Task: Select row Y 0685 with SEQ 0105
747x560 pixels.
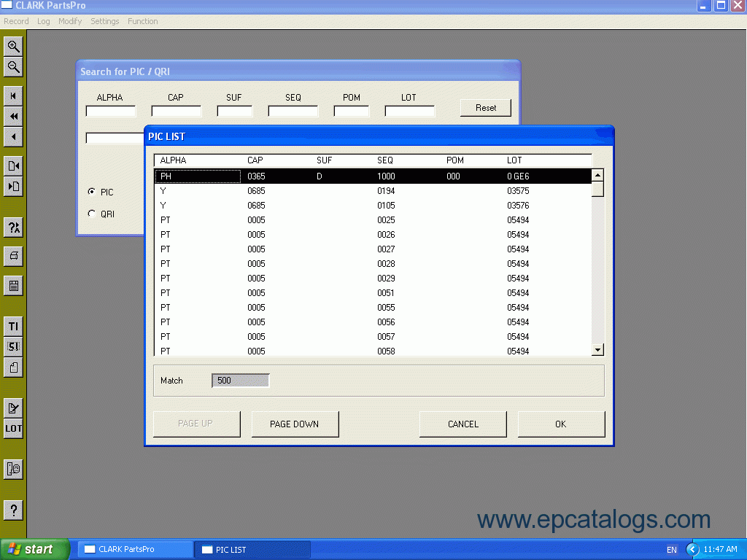Action: click(373, 206)
